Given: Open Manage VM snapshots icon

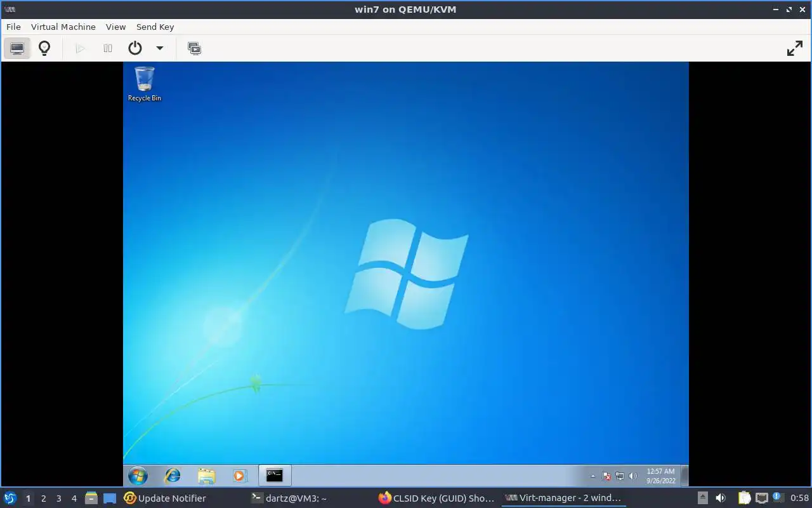Looking at the screenshot, I should pyautogui.click(x=194, y=48).
